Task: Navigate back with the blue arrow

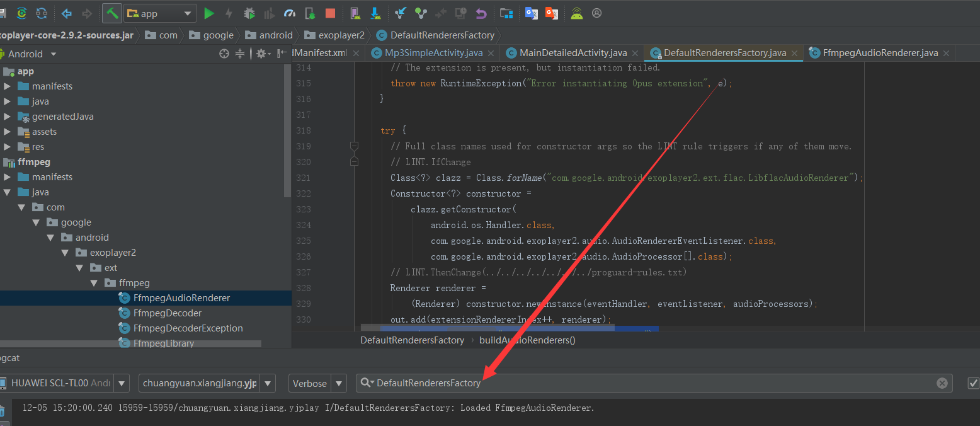Action: (x=67, y=13)
